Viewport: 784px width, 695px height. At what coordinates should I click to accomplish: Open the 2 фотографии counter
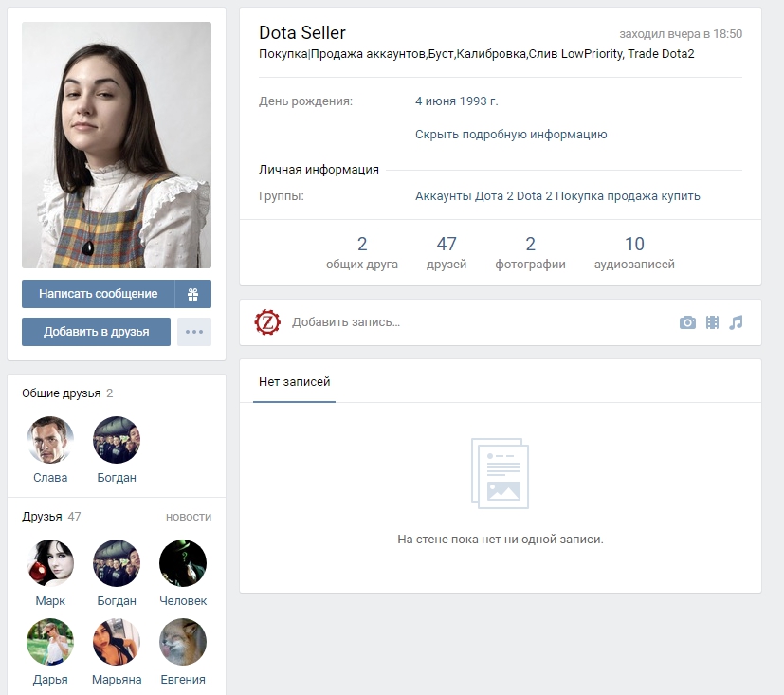pos(531,252)
